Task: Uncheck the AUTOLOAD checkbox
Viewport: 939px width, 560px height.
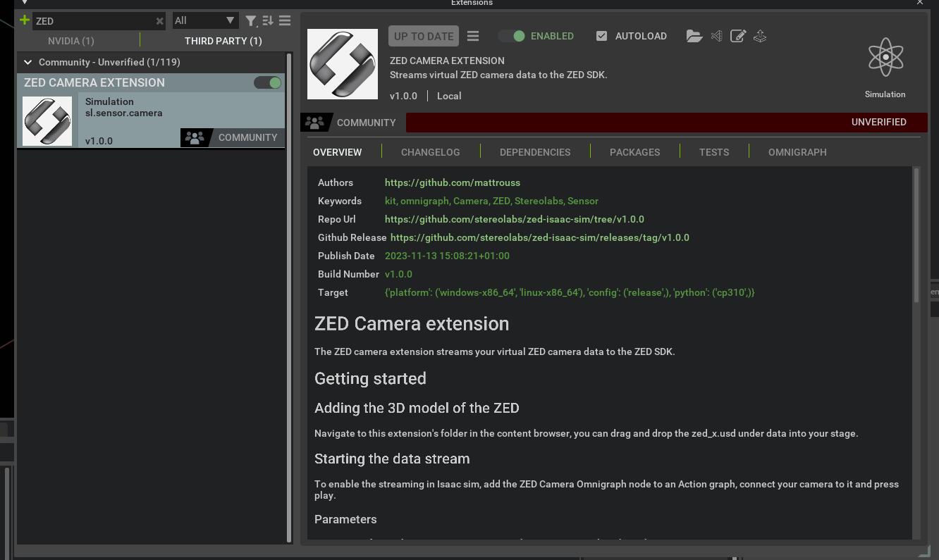Action: 601,36
